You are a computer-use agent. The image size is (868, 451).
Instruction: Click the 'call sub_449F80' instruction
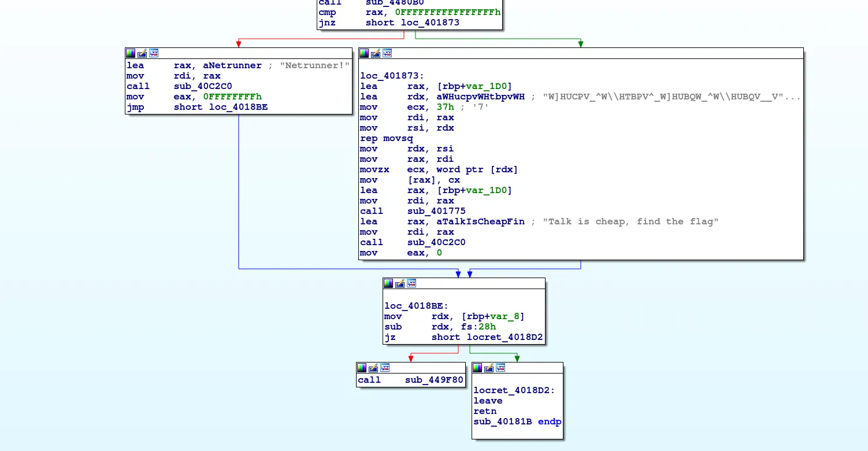point(410,380)
